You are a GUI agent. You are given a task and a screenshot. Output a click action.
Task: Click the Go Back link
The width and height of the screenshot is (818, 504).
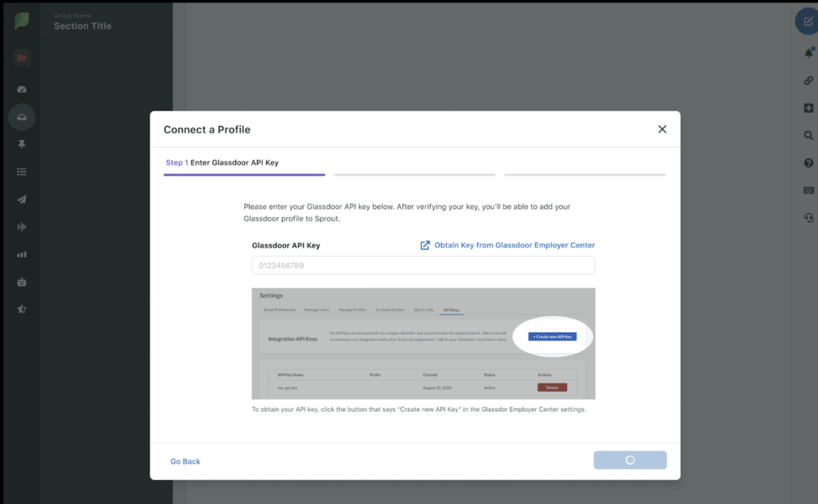[185, 462]
